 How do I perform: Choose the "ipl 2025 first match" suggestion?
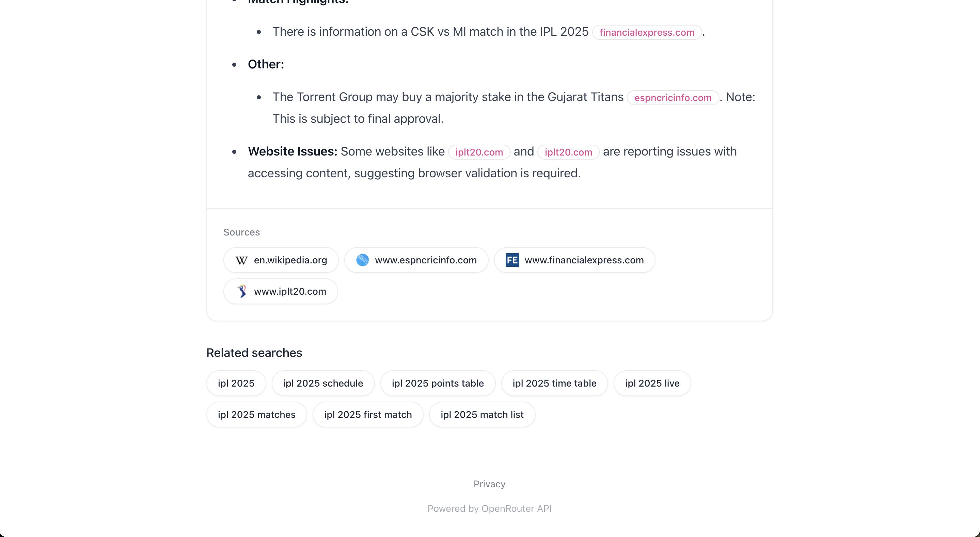368,414
